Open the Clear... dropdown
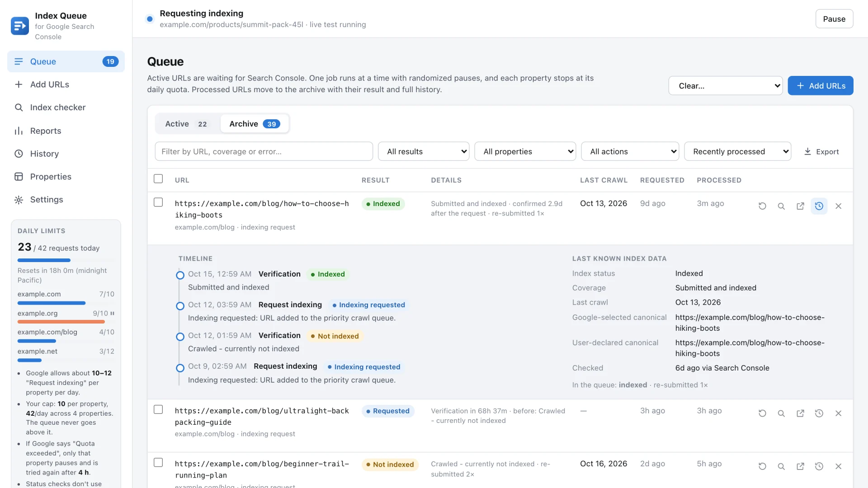Image resolution: width=868 pixels, height=488 pixels. (x=726, y=85)
